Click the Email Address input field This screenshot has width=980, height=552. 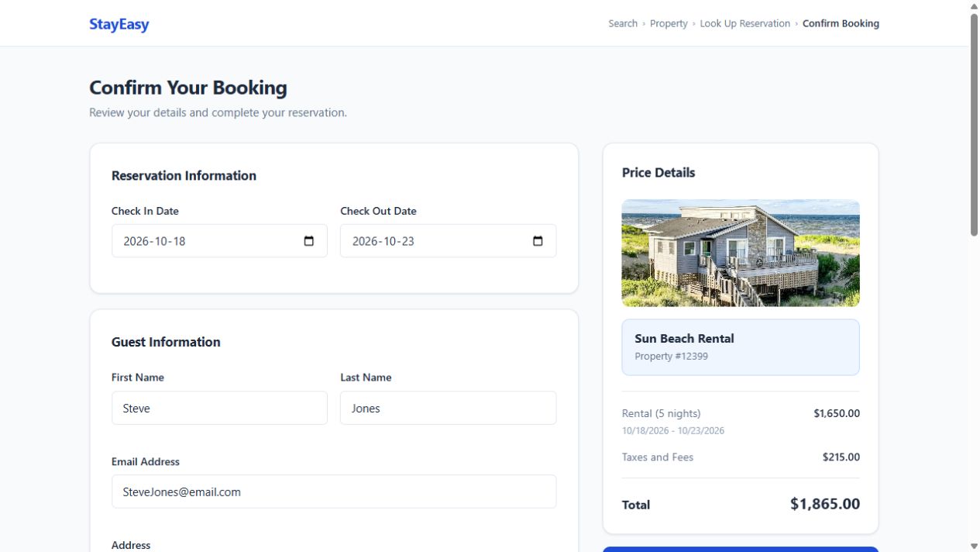coord(334,492)
